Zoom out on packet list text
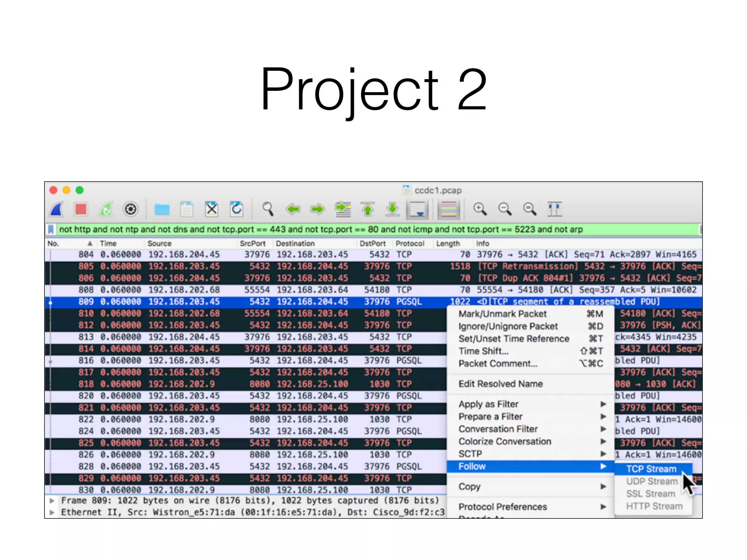Image resolution: width=747 pixels, height=560 pixels. pyautogui.click(x=505, y=209)
